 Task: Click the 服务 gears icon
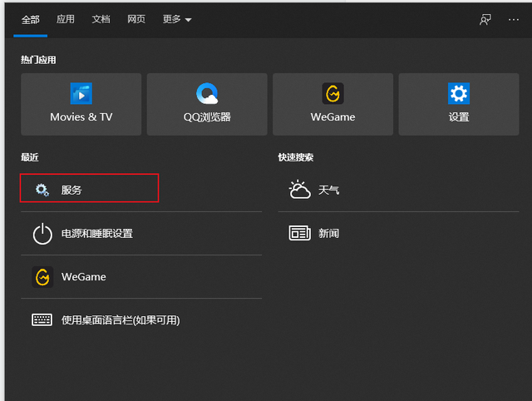click(x=42, y=190)
